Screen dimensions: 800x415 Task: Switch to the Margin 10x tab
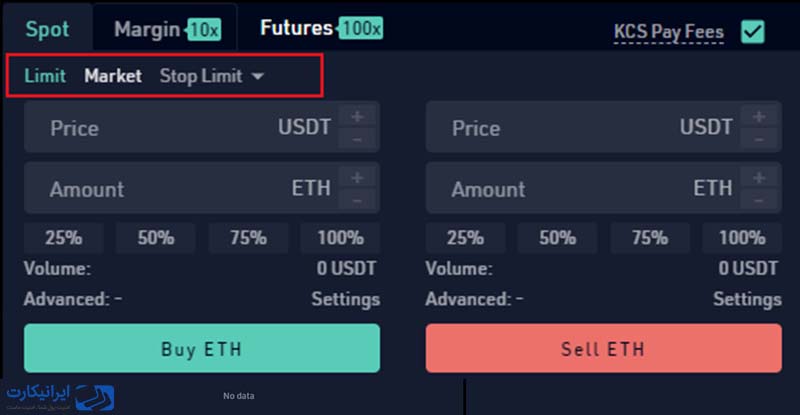tap(167, 30)
